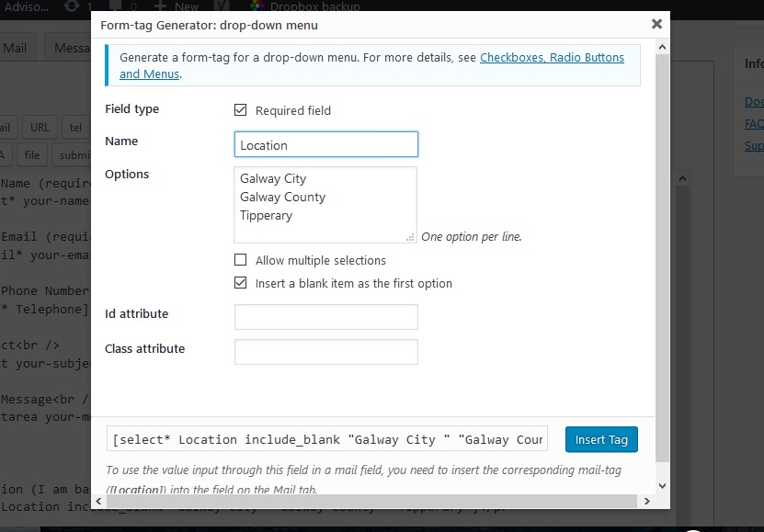The width and height of the screenshot is (764, 532).
Task: Toggle the Required field checkbox
Action: (240, 110)
